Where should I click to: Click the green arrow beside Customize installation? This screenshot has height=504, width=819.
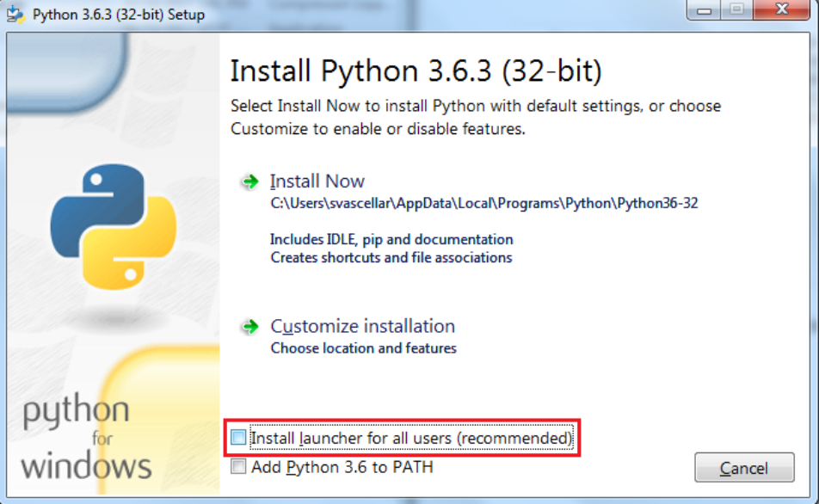click(249, 327)
